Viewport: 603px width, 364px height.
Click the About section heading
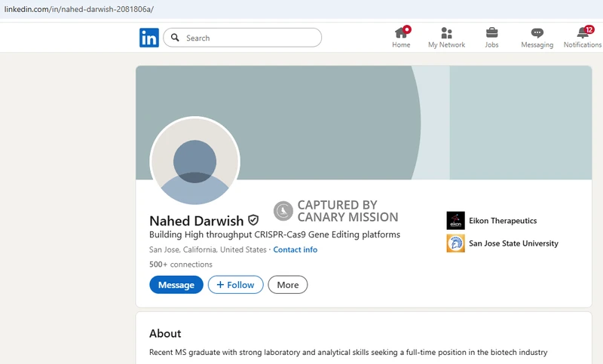pos(165,333)
